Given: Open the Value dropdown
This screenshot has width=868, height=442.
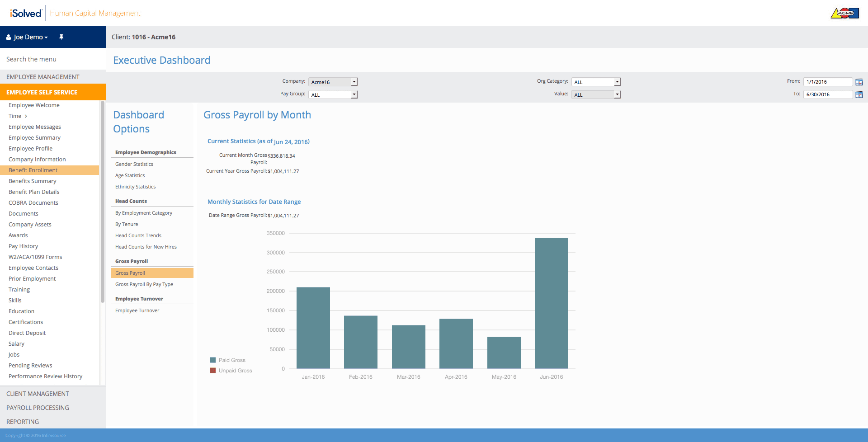Looking at the screenshot, I should pyautogui.click(x=596, y=94).
